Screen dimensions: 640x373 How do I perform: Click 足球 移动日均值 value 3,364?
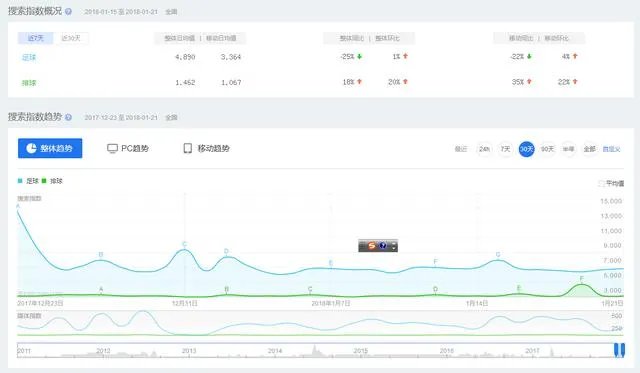coord(231,57)
